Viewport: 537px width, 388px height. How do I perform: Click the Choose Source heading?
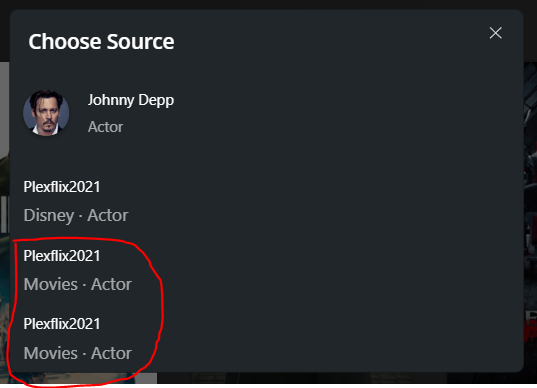[x=101, y=42]
